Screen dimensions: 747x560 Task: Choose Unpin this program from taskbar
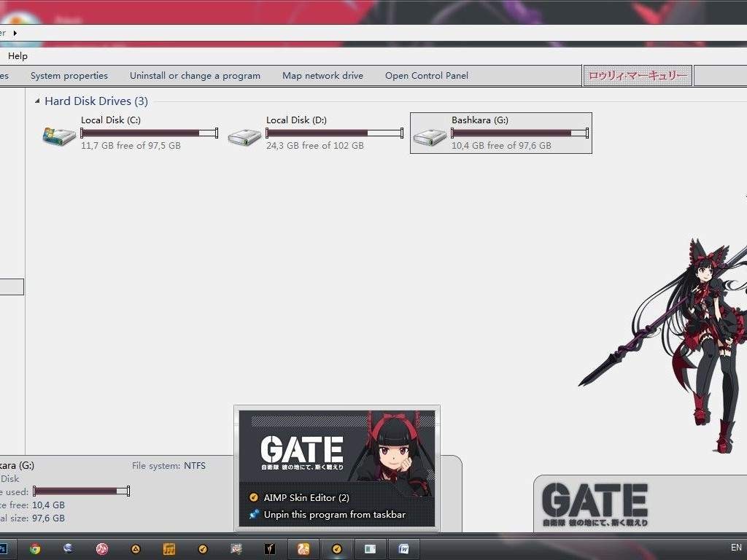click(x=335, y=514)
